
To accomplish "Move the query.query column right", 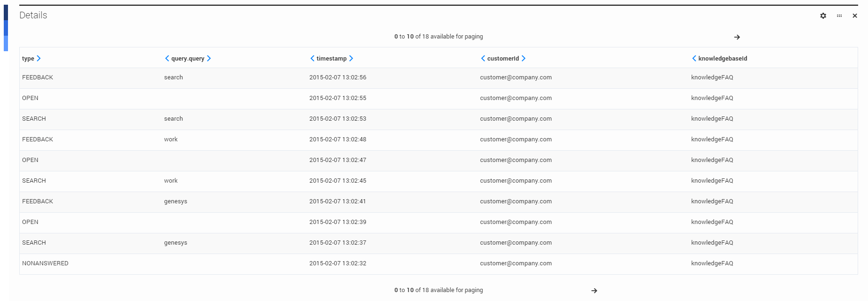I will click(x=209, y=58).
